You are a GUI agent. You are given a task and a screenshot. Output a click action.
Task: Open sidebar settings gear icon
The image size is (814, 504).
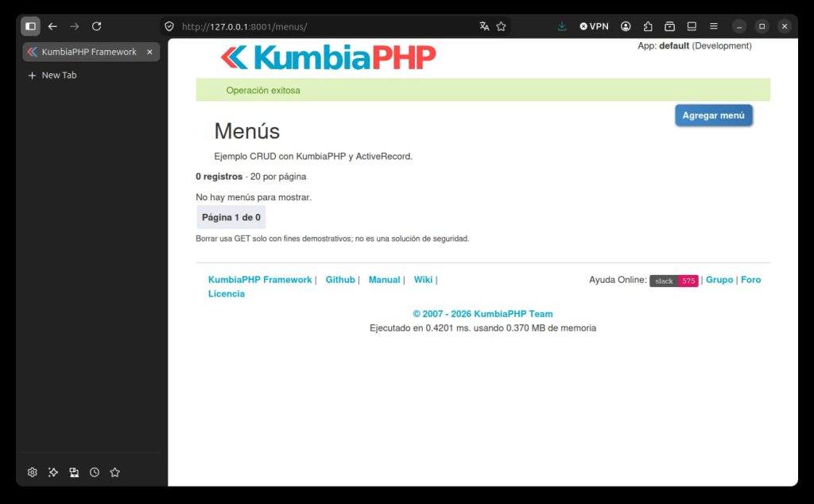click(32, 472)
